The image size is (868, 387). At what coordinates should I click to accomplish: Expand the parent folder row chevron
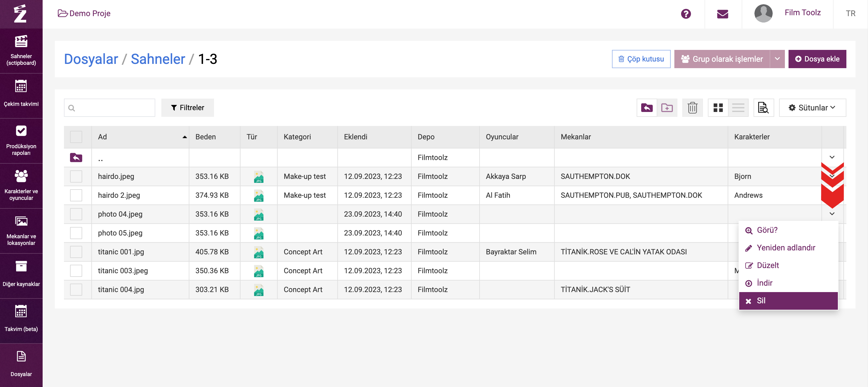(832, 157)
